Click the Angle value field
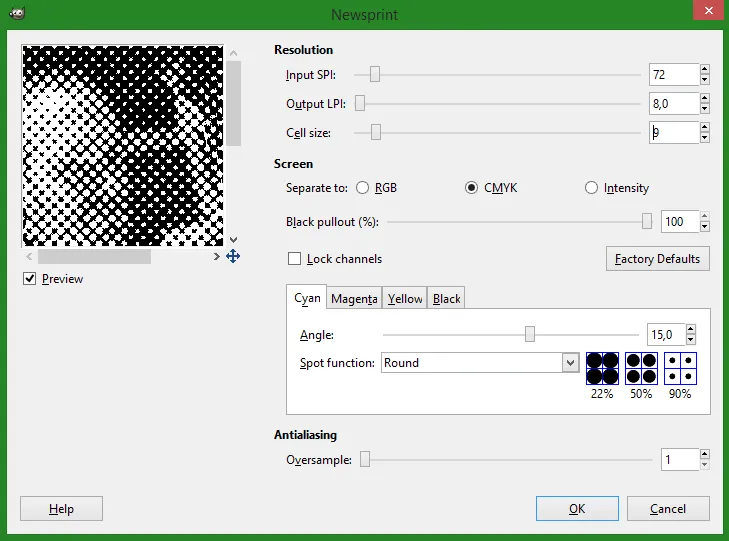The width and height of the screenshot is (729, 541). [x=666, y=335]
